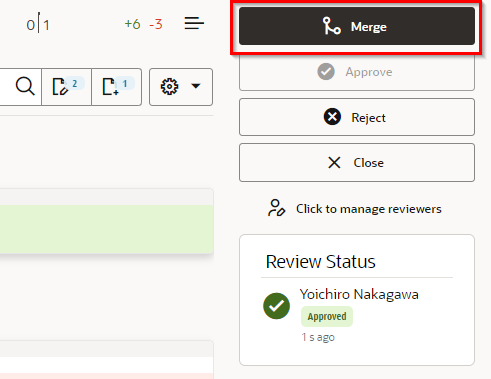Click the Approved status badge
This screenshot has height=379, width=491.
click(327, 316)
